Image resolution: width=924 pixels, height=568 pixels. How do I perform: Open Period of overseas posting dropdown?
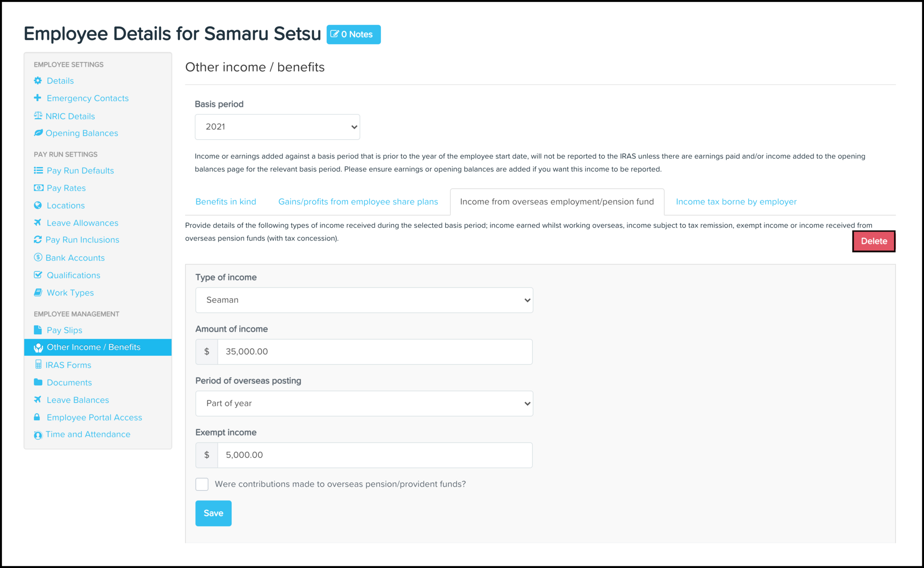coord(364,403)
